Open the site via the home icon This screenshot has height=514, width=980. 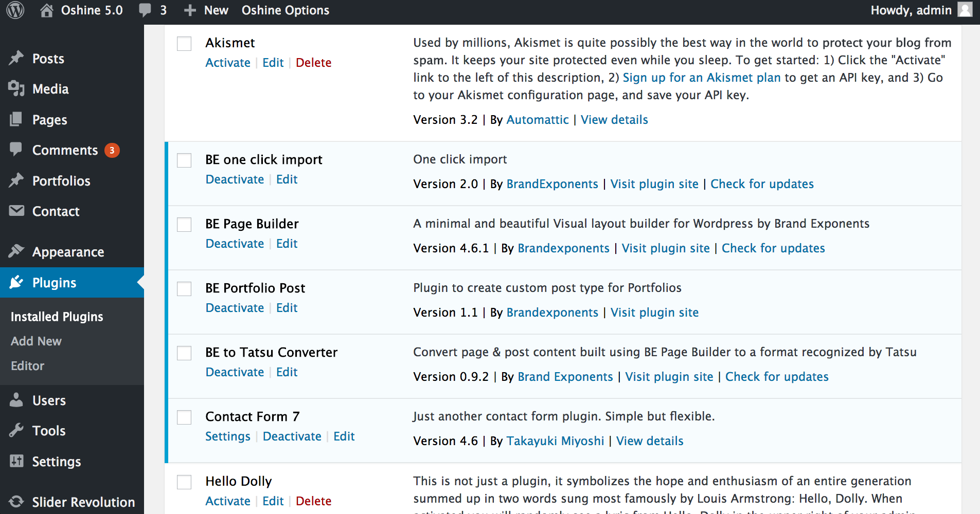(x=46, y=10)
